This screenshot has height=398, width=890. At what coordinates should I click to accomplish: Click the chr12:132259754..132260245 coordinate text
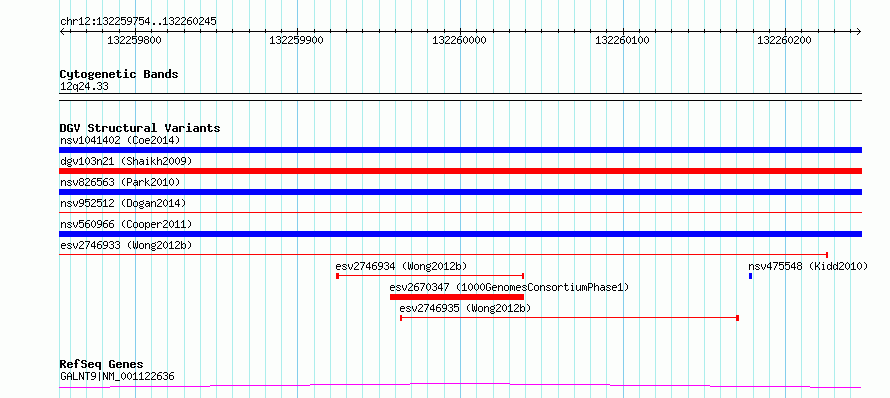(x=138, y=22)
